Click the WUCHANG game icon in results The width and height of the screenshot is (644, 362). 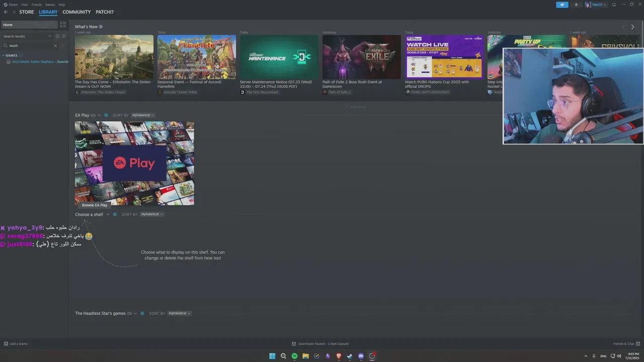[9, 62]
